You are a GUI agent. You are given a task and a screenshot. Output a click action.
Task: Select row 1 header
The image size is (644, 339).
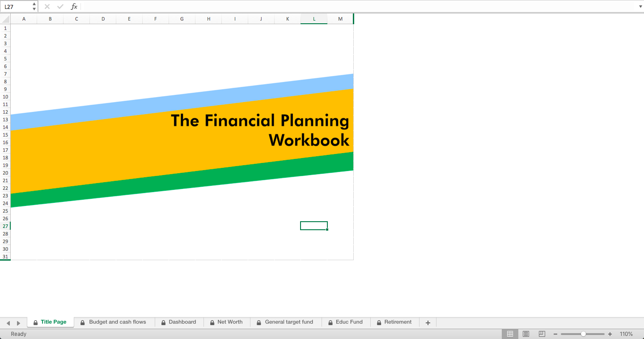tap(5, 28)
